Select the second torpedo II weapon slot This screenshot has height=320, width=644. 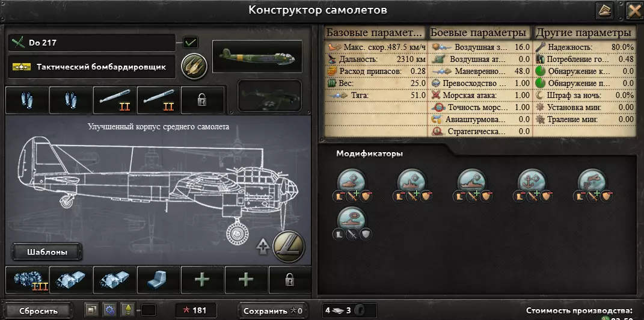pyautogui.click(x=159, y=100)
